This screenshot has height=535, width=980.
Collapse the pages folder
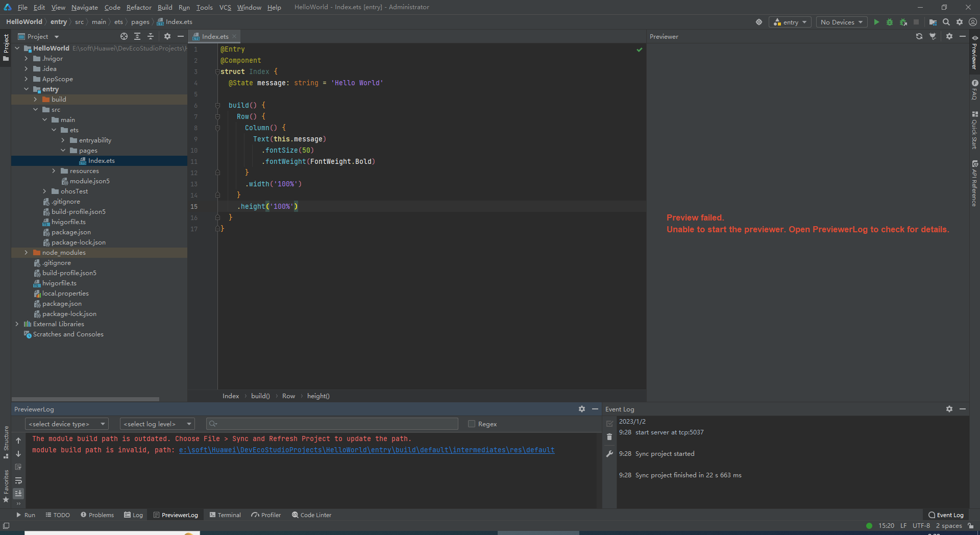63,151
